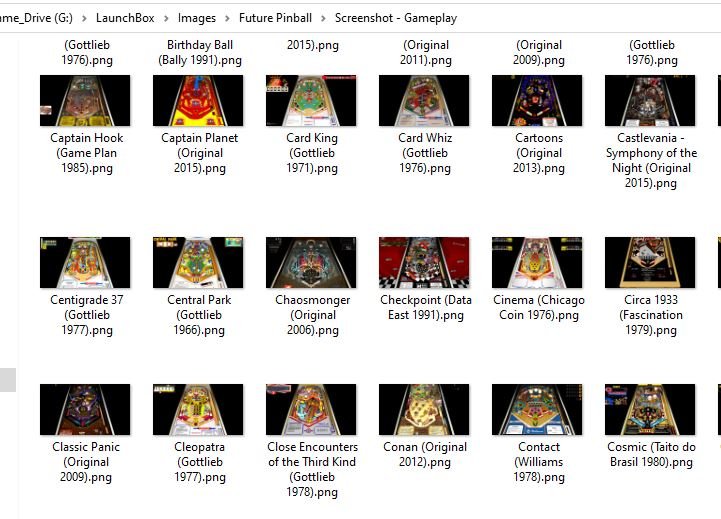Screen dimensions: 721x519
Task: Click Checkpoint (Data East 1991) thumbnail
Action: [x=424, y=262]
